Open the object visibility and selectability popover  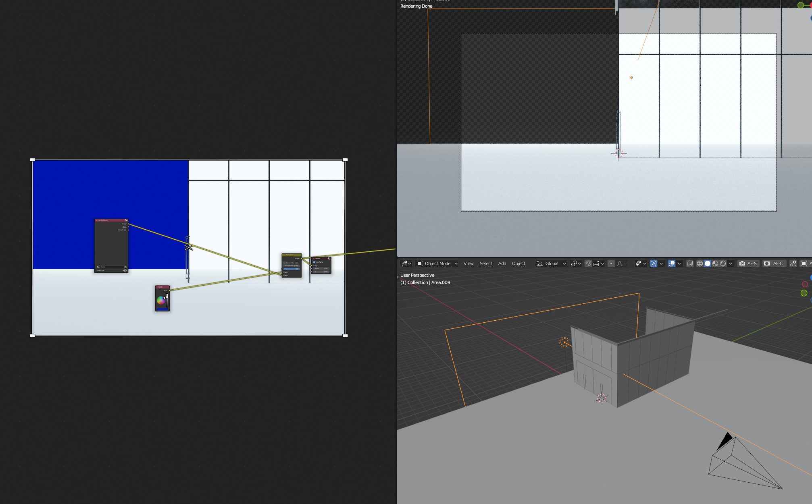pyautogui.click(x=641, y=263)
